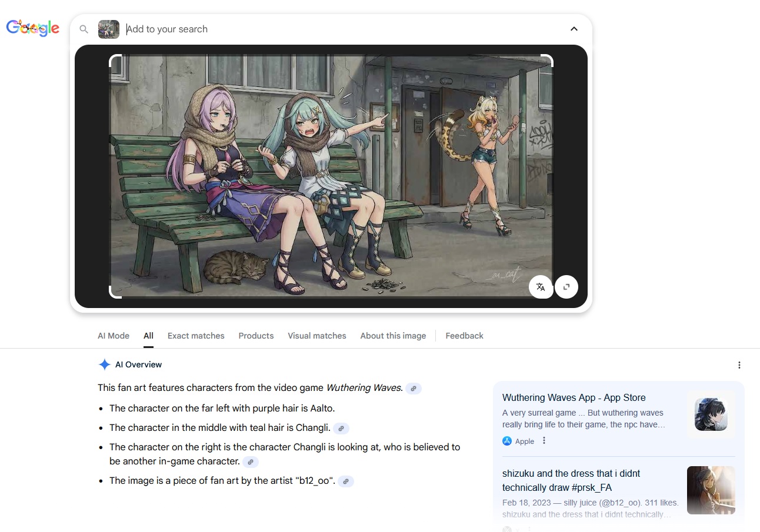
Task: Click the 'Apple' source name
Action: (x=525, y=441)
